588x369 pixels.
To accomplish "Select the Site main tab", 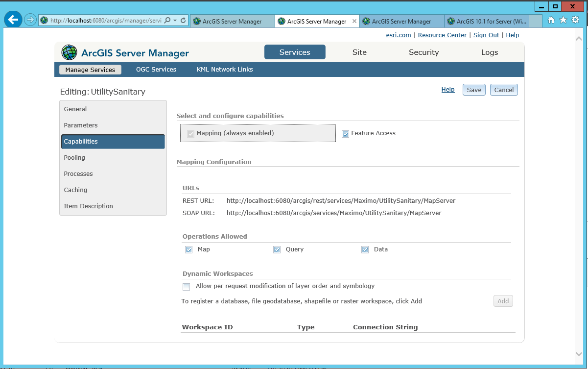I will 359,52.
